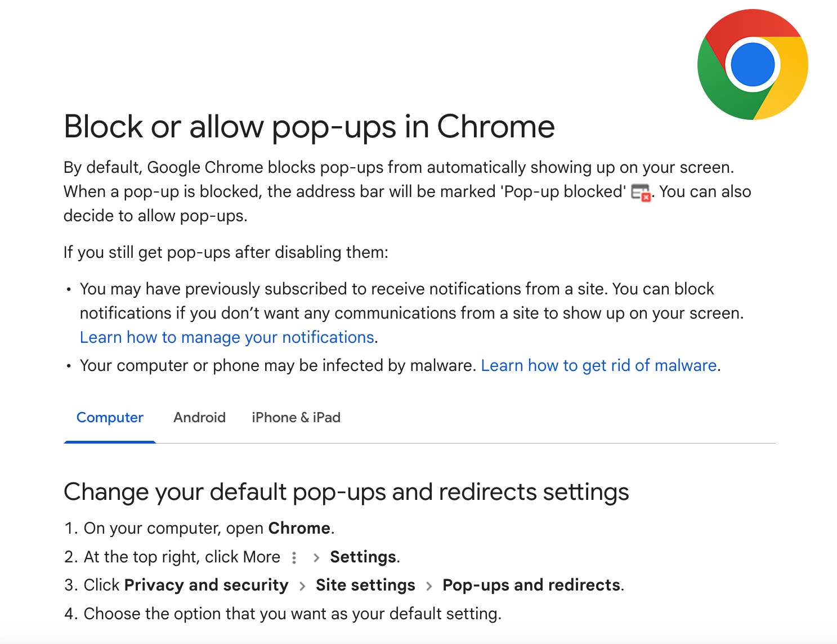Switch to the Android tab
The image size is (837, 644).
(199, 418)
